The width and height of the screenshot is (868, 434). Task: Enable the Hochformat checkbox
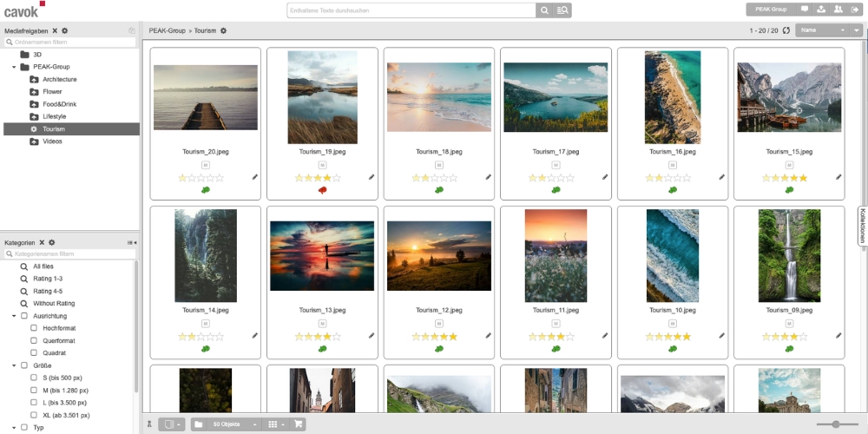[x=34, y=328]
